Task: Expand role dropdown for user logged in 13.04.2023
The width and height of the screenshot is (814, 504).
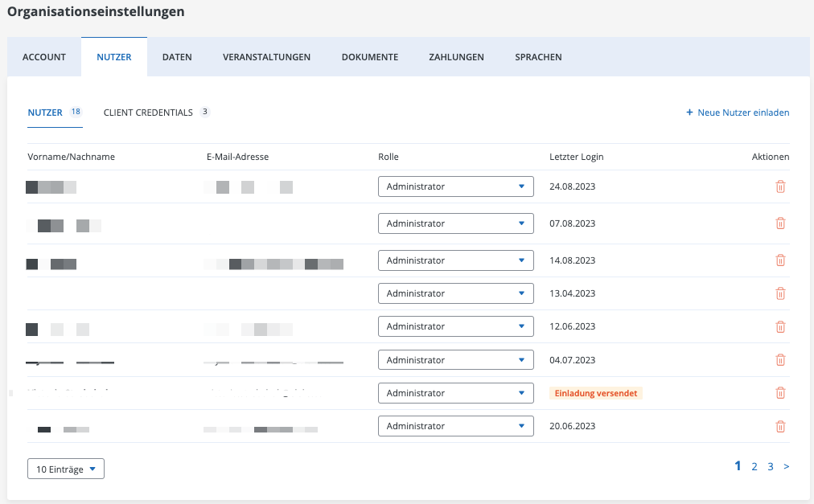Action: (x=455, y=293)
